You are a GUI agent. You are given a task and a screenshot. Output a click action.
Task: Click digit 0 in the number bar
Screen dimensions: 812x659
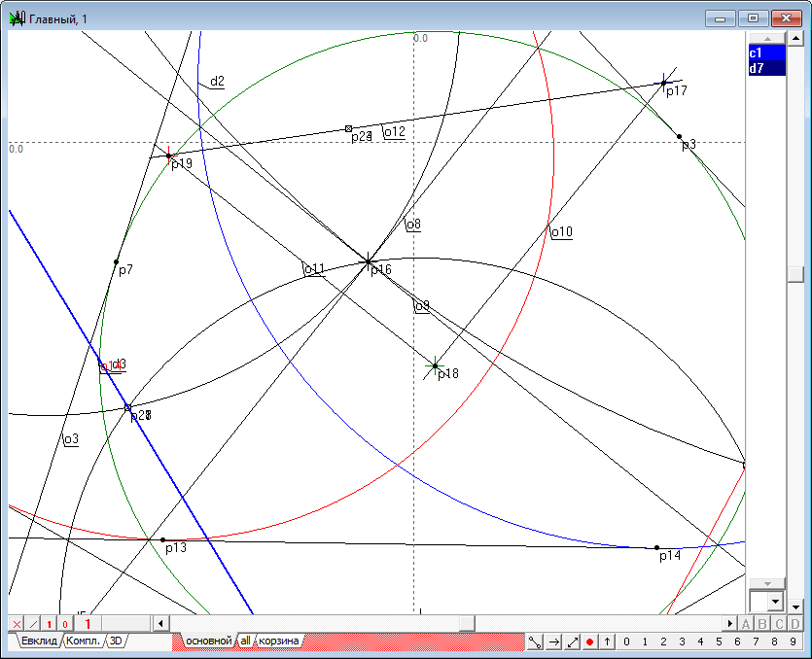tap(626, 642)
